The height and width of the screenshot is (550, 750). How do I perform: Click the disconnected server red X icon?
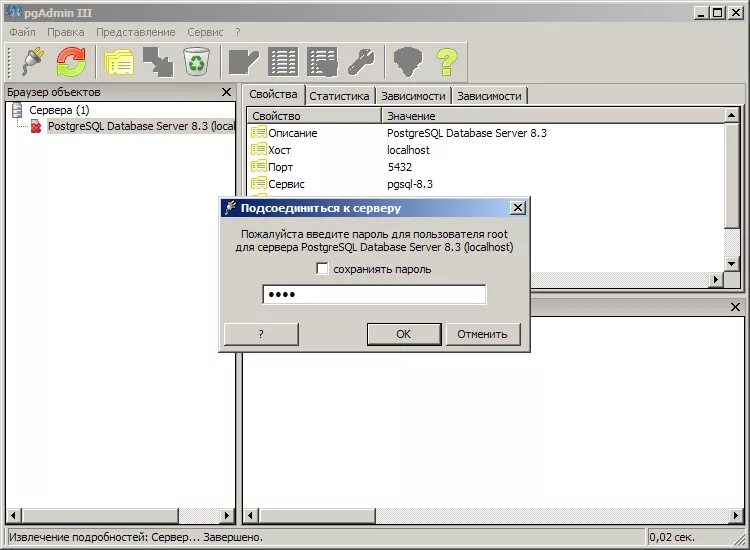pyautogui.click(x=35, y=126)
